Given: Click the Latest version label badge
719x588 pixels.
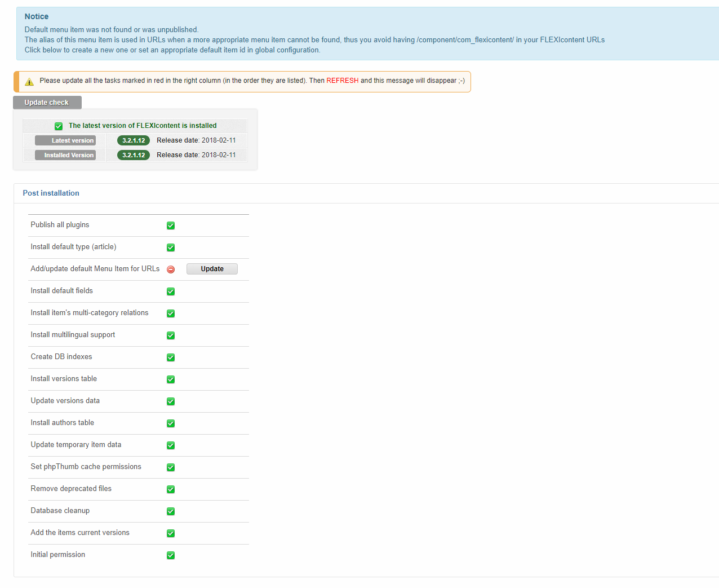Looking at the screenshot, I should pos(65,140).
